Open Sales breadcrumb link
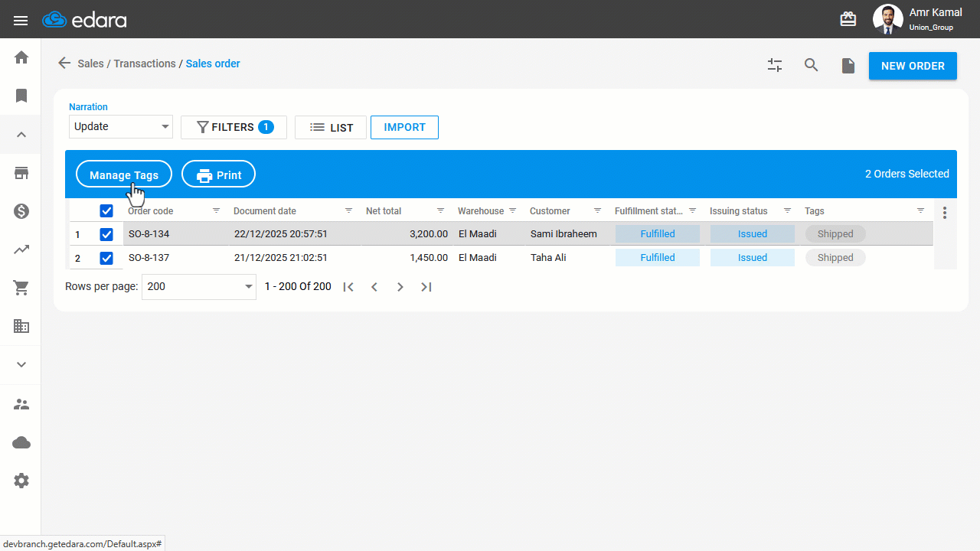 90,64
